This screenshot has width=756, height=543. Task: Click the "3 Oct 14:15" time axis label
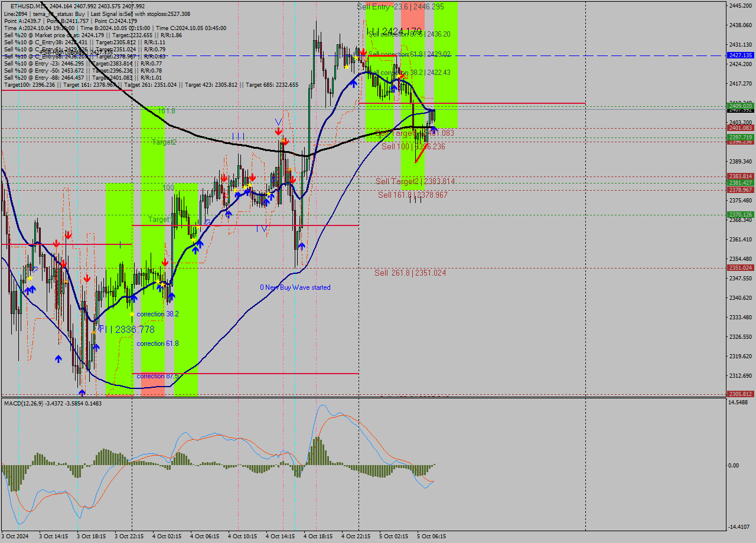54,537
